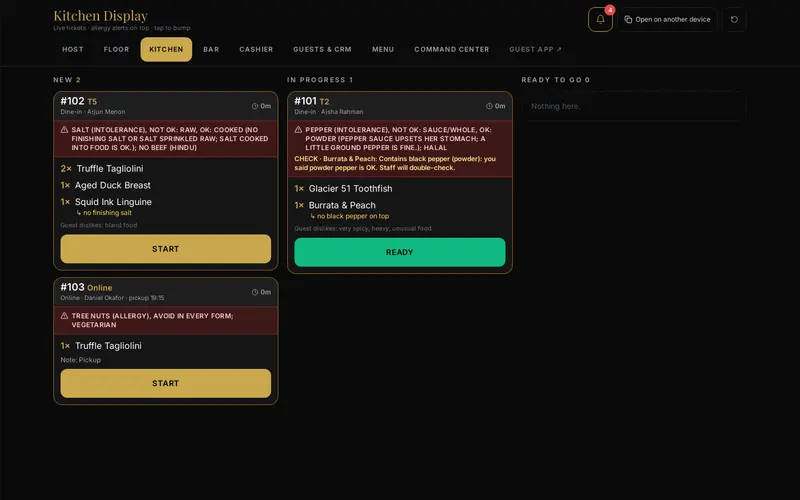
Task: Start online ticket #103 for Daniel Okafor
Action: [166, 383]
